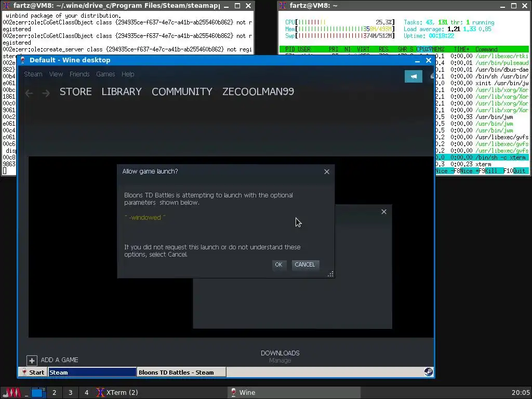The width and height of the screenshot is (532, 399).
Task: Go to the STORE tab
Action: (76, 91)
